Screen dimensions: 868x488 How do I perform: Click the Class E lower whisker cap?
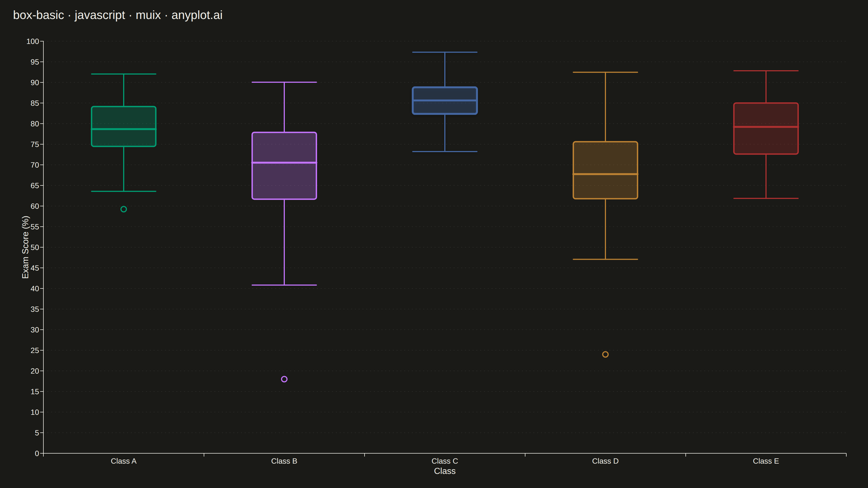766,198
